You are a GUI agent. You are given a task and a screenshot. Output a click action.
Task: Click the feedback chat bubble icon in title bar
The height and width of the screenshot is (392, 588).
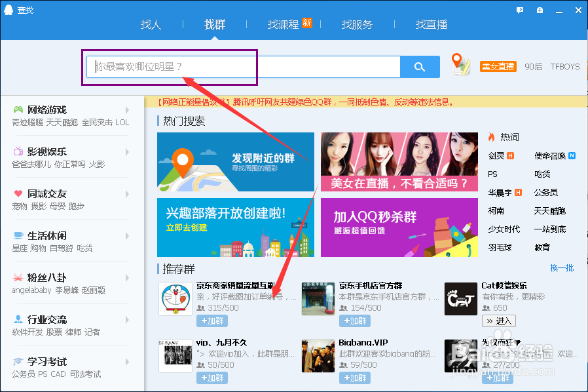pyautogui.click(x=520, y=10)
